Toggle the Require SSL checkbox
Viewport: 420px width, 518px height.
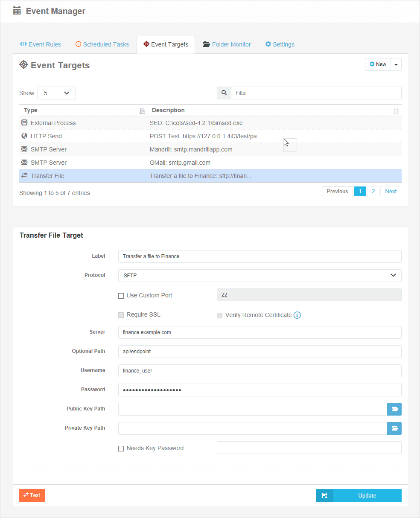(x=121, y=315)
